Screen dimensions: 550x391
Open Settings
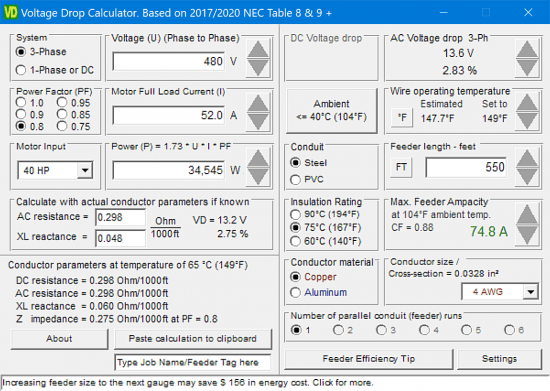(499, 359)
